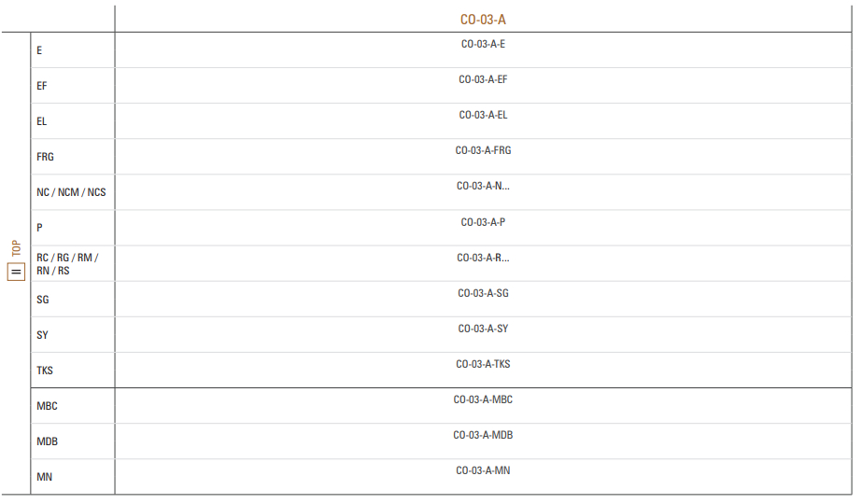Open the CO-03-A-EF code

[483, 79]
